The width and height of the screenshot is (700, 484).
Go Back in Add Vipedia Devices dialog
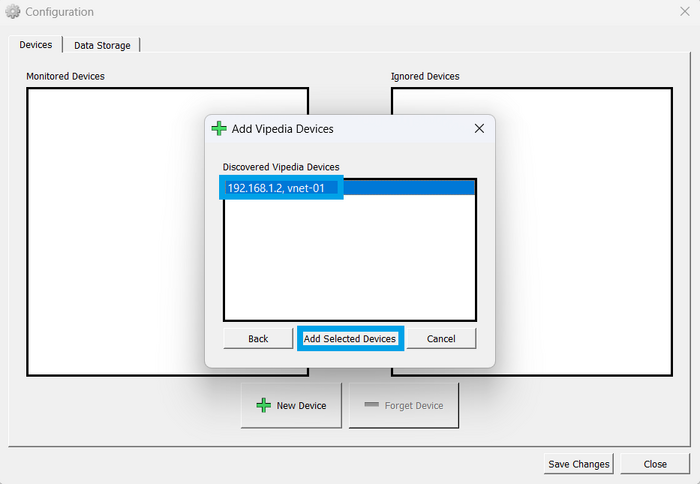coord(258,338)
